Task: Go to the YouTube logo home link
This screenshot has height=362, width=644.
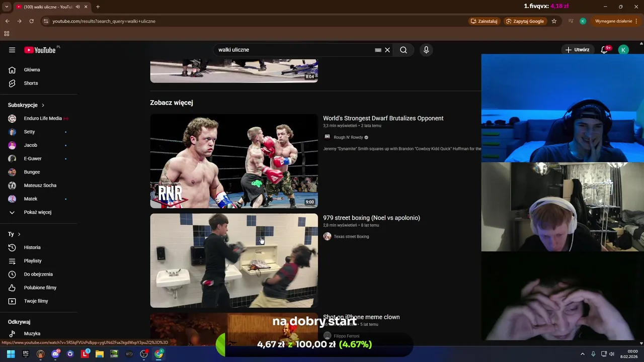Action: click(40, 50)
